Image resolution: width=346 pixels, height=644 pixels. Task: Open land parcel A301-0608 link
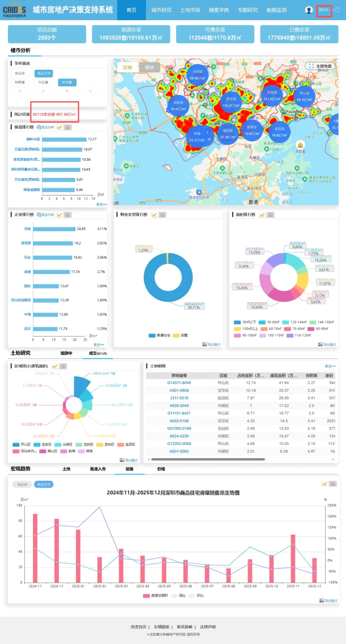(179, 390)
